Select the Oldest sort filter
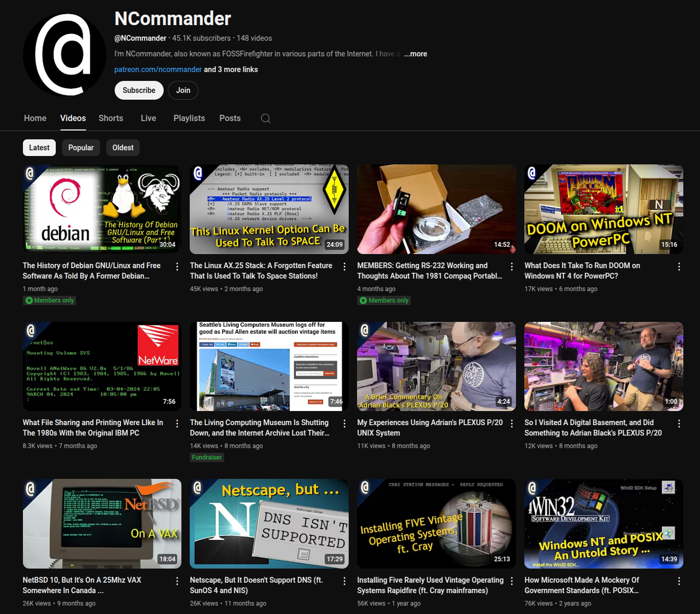Image resolution: width=700 pixels, height=614 pixels. point(123,148)
